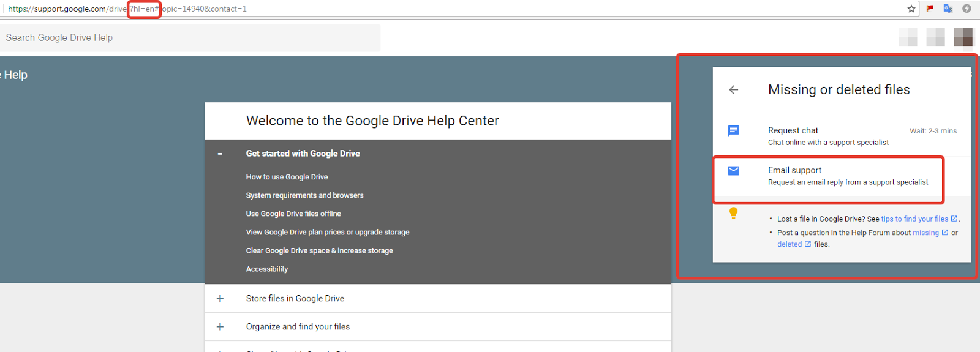Click the Missing or deleted files title
980x352 pixels.
[x=839, y=89]
